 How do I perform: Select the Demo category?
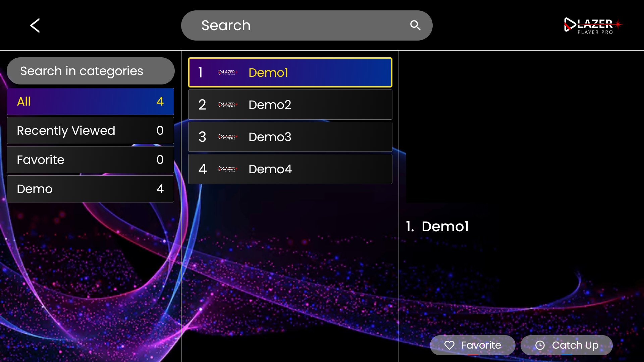coord(90,189)
